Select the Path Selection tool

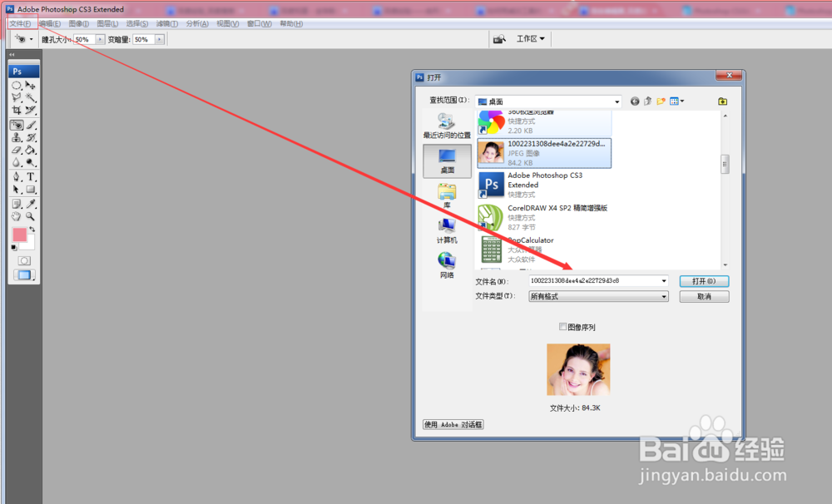17,190
